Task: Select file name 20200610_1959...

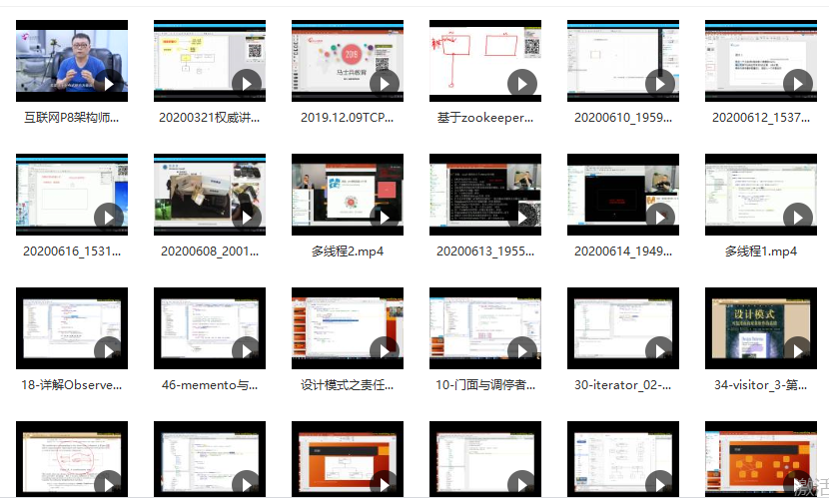Action: pyautogui.click(x=623, y=118)
